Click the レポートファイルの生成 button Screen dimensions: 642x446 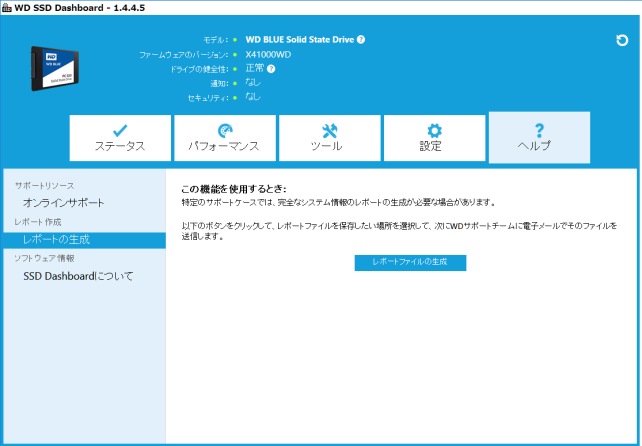click(x=410, y=263)
